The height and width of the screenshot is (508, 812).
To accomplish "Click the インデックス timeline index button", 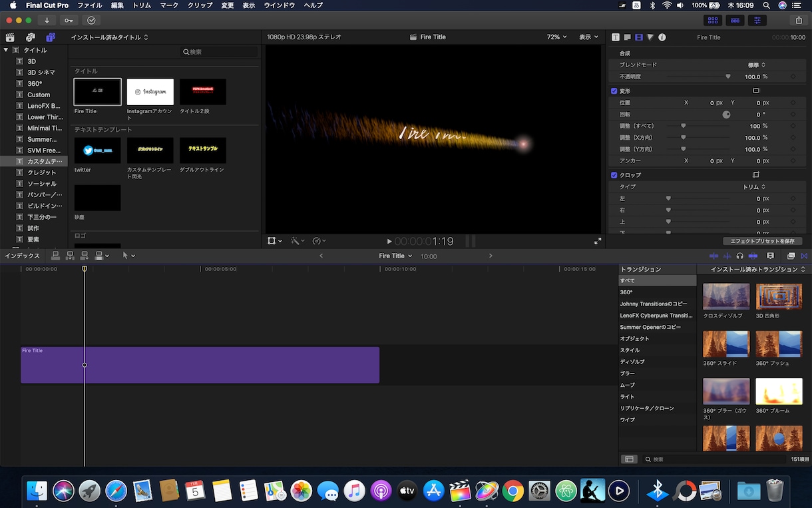I will pos(22,256).
